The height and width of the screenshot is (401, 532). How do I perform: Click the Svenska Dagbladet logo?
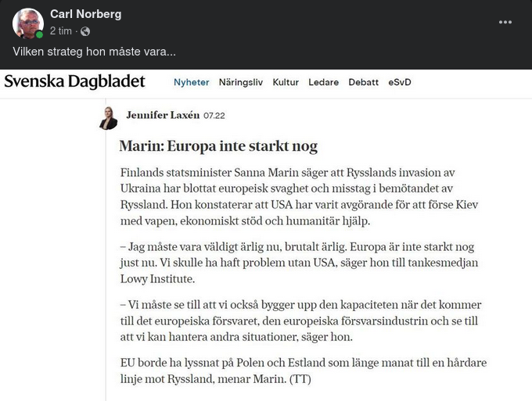[74, 81]
